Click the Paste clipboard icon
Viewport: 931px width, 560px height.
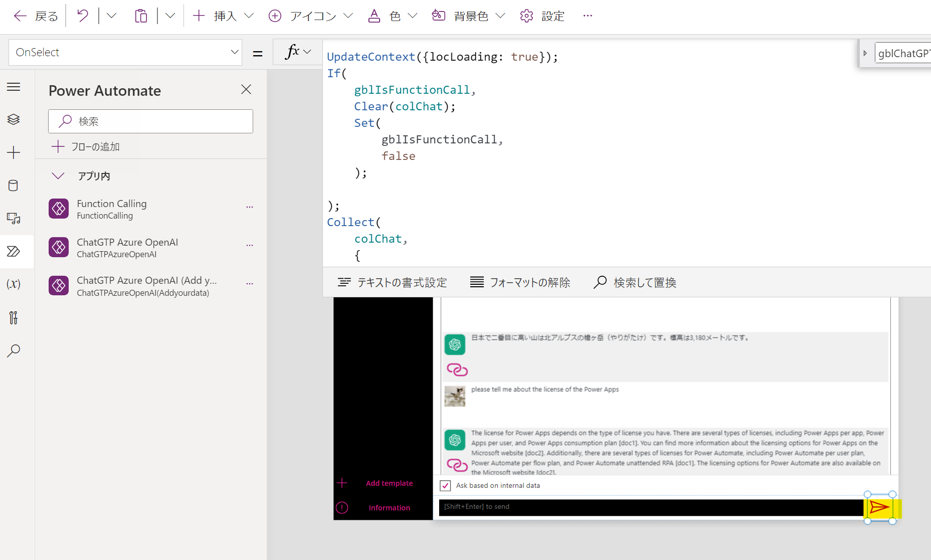141,16
